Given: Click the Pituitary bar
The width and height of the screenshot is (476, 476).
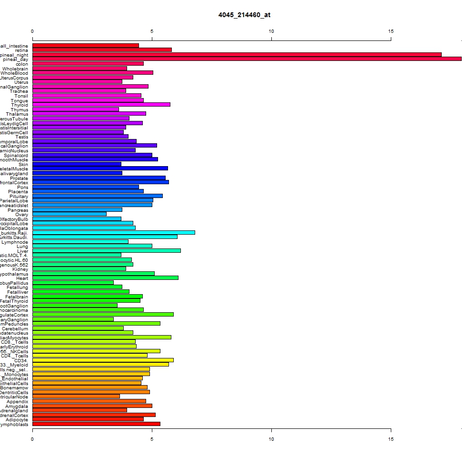Looking at the screenshot, I should point(98,196).
